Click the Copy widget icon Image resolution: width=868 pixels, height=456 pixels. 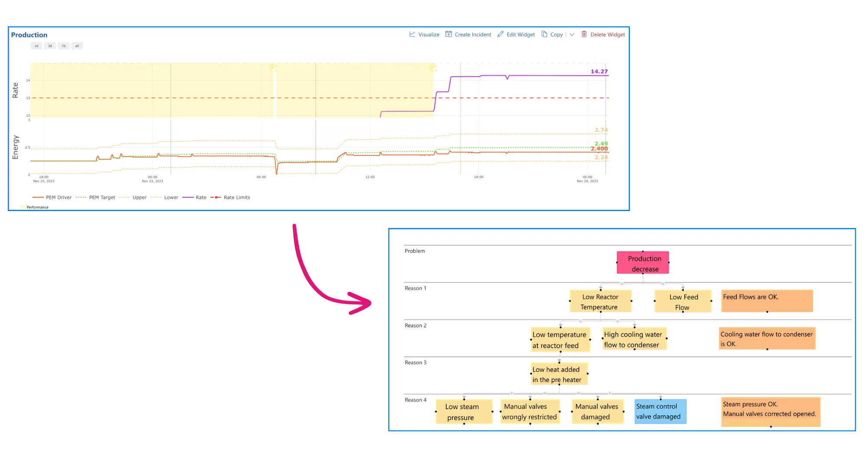544,34
